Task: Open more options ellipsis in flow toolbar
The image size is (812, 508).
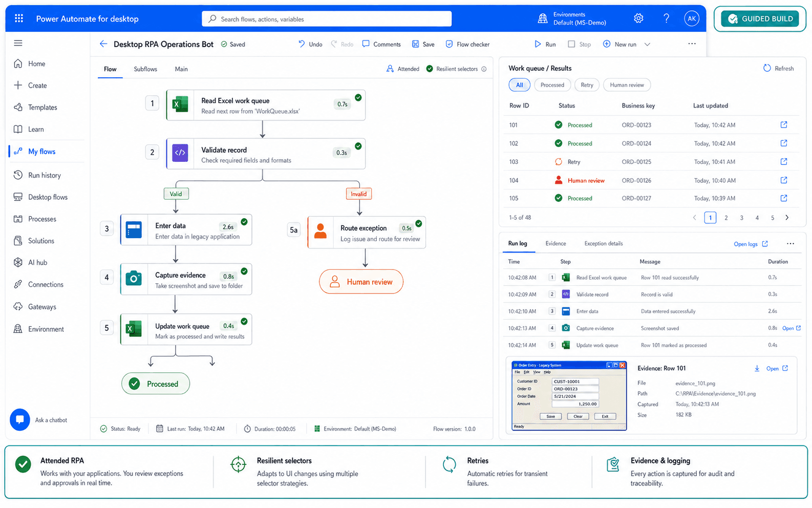Action: [692, 44]
